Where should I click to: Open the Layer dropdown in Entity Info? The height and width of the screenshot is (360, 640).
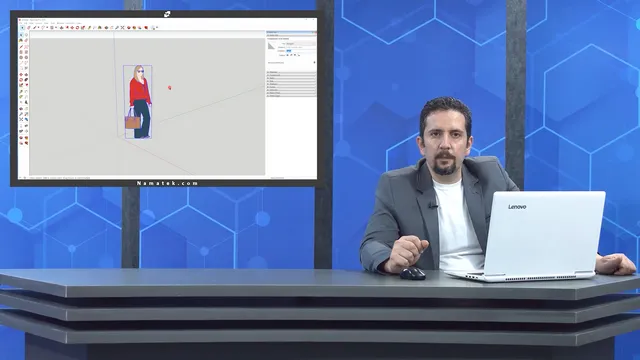click(x=301, y=44)
